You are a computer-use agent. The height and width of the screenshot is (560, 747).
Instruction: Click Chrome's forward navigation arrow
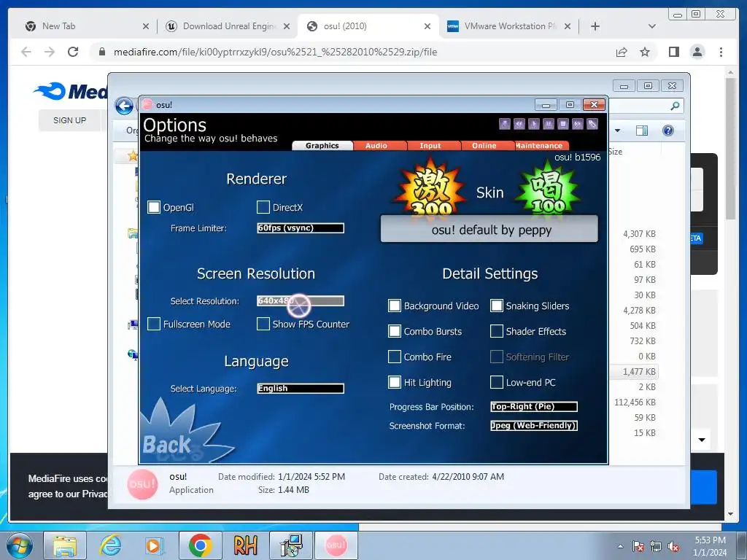point(50,52)
